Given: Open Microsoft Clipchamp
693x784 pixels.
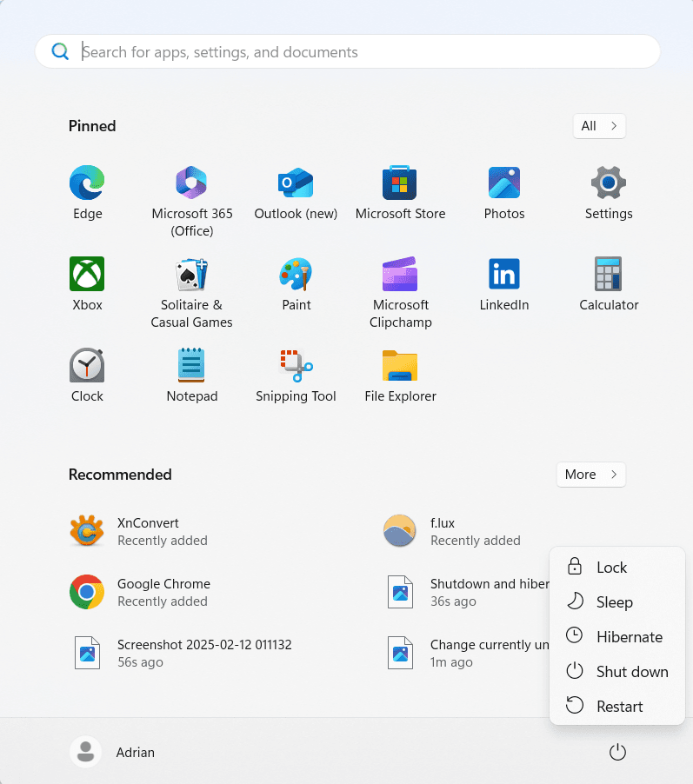Looking at the screenshot, I should (400, 292).
